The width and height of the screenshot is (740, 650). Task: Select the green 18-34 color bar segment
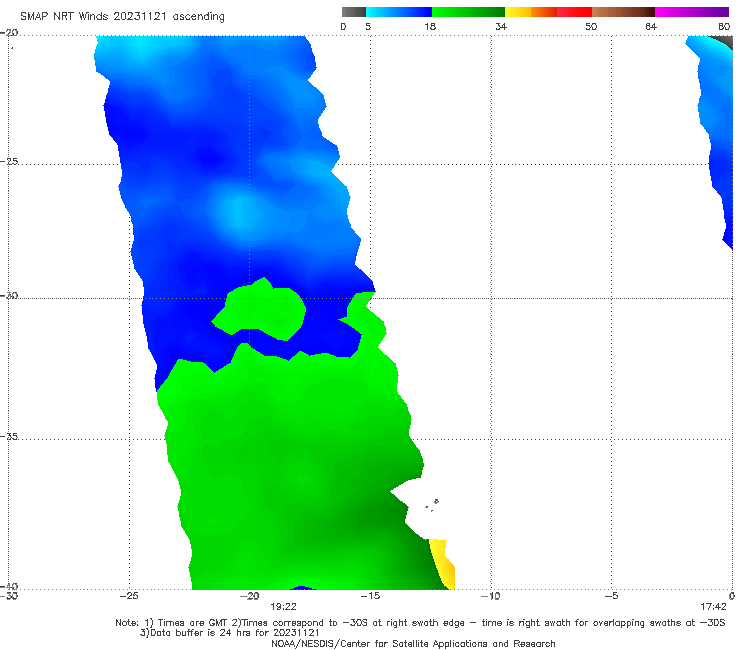point(468,12)
